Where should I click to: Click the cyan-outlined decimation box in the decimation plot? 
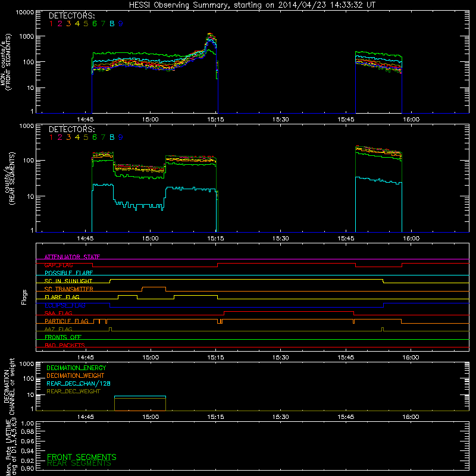pyautogui.click(x=140, y=403)
